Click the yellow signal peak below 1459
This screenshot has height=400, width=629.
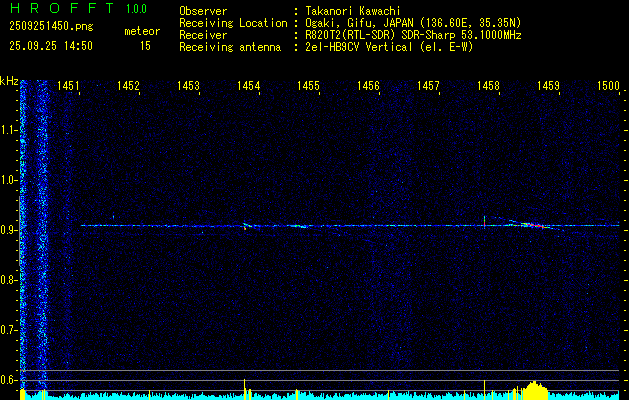(533, 390)
